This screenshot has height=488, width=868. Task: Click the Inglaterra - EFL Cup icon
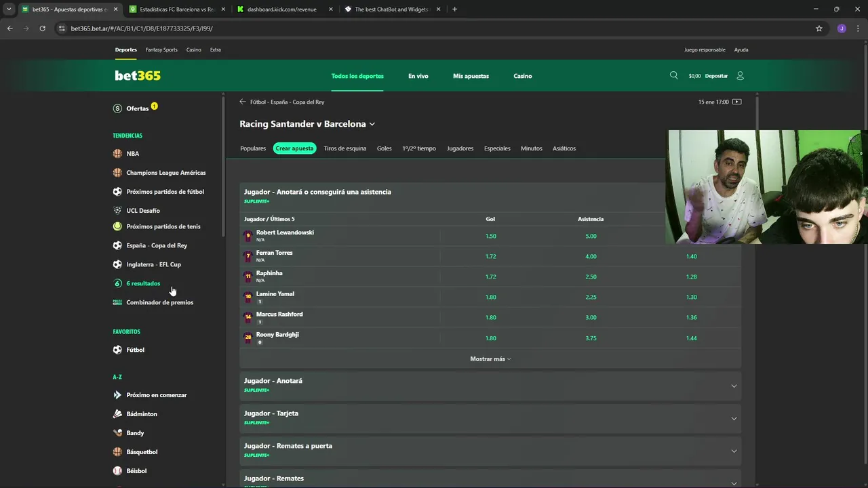point(118,264)
